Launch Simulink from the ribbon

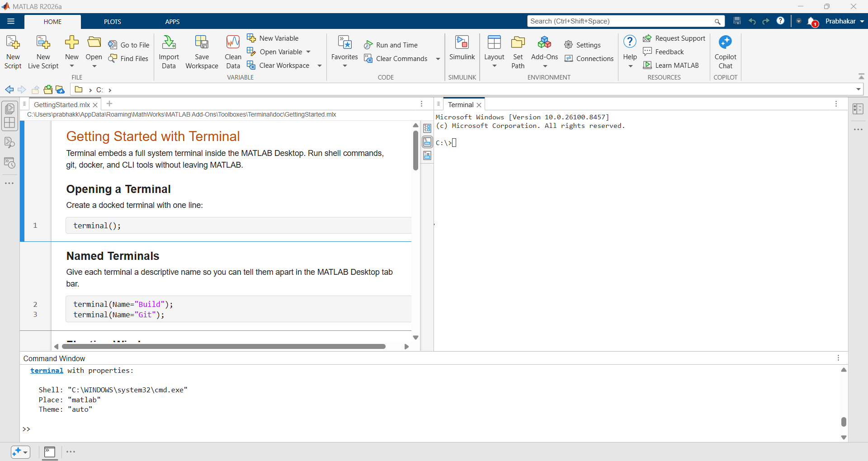click(462, 48)
